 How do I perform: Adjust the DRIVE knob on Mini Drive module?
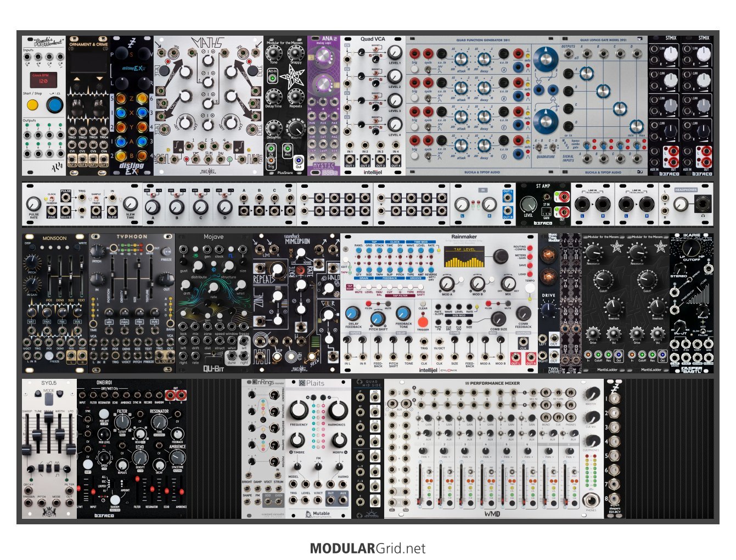[x=549, y=309]
